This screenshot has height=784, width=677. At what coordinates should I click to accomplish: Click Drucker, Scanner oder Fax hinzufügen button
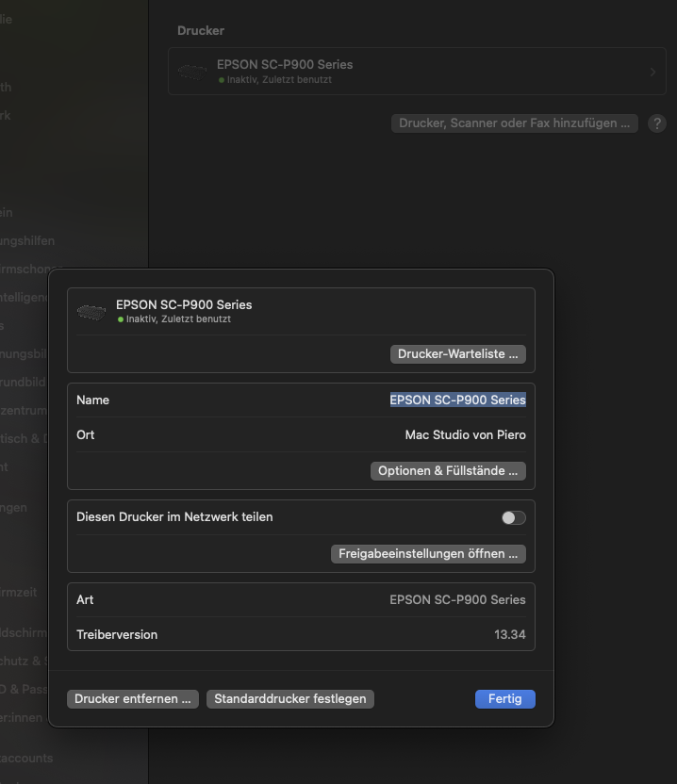(515, 123)
